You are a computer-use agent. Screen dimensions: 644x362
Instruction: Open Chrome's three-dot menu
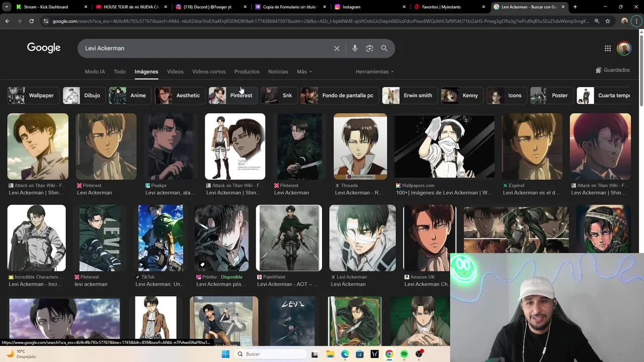click(637, 21)
